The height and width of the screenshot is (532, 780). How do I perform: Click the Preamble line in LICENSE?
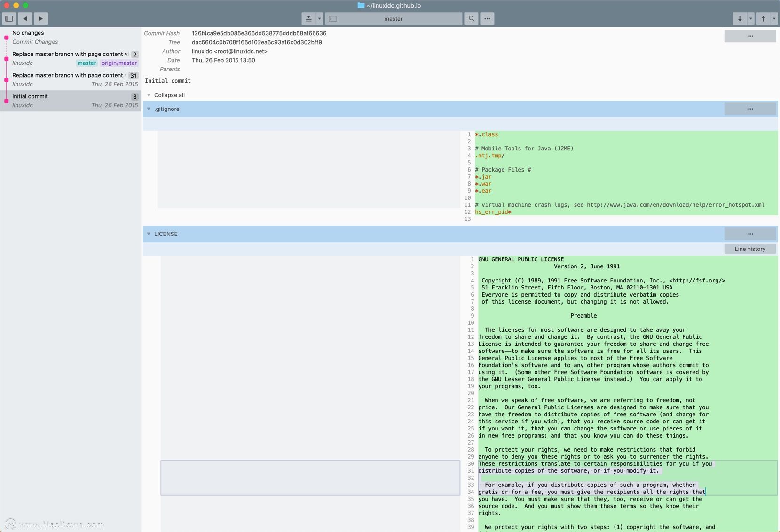click(x=583, y=316)
